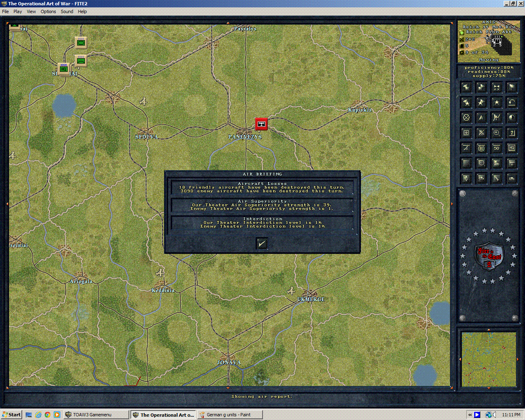Screen dimensions: 525x420
Task: Open the Help menu
Action: tap(82, 11)
